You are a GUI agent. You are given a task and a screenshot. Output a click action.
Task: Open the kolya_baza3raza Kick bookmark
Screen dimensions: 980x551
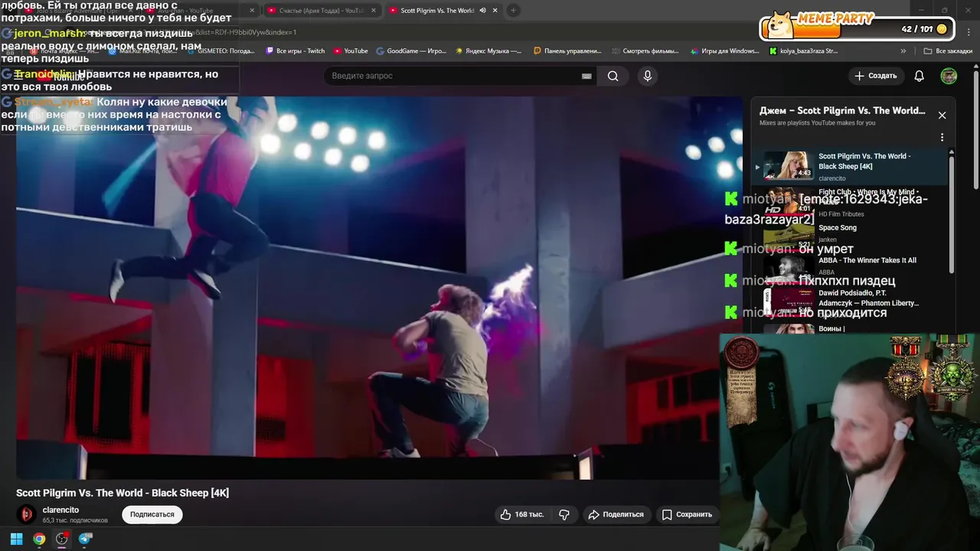803,51
